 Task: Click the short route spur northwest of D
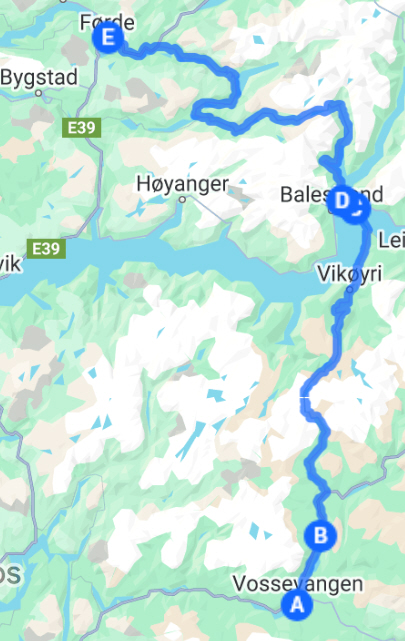pyautogui.click(x=329, y=164)
